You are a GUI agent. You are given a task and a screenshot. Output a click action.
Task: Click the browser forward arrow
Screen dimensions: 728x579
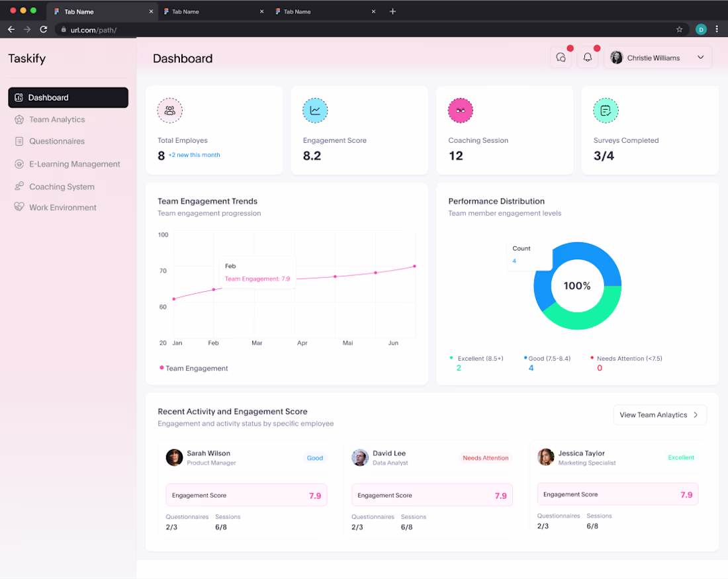pyautogui.click(x=27, y=30)
